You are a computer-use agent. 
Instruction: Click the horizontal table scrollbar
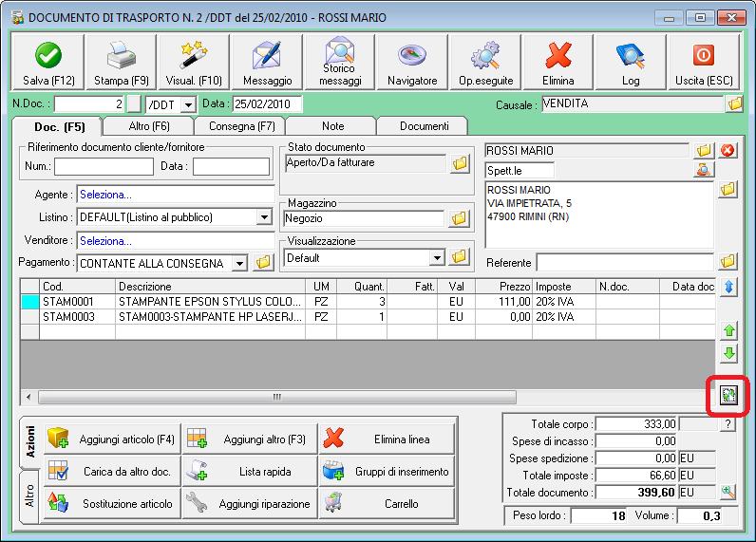click(x=275, y=397)
